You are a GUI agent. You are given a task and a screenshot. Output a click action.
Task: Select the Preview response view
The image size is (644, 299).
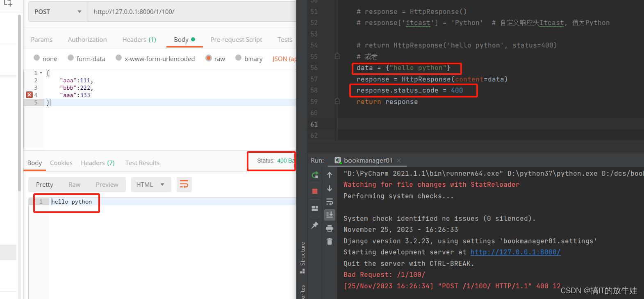[107, 185]
